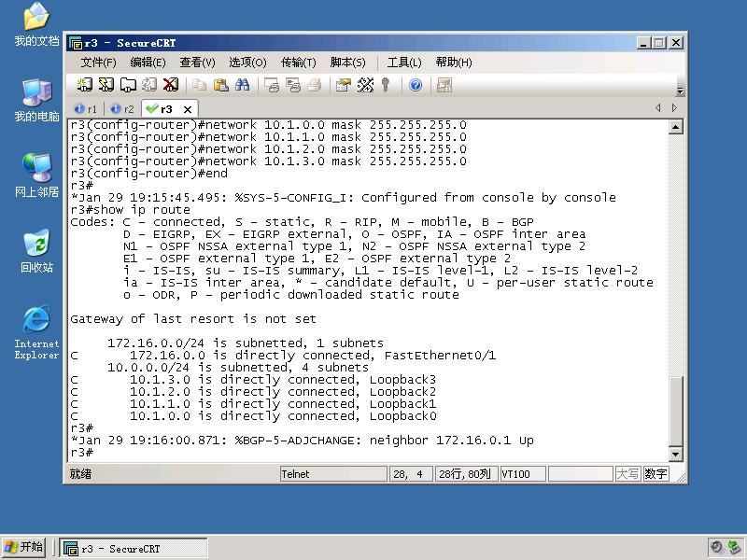Open the 文件(F) menu

(98, 63)
